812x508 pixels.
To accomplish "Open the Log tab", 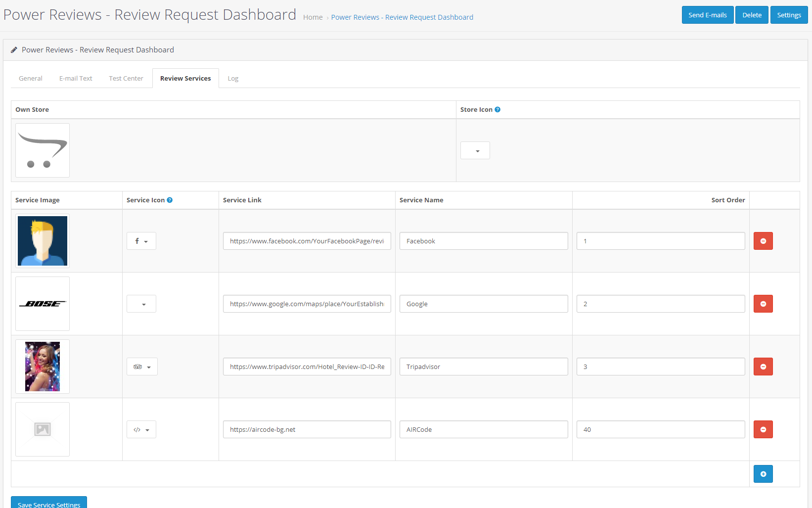I will [x=233, y=78].
